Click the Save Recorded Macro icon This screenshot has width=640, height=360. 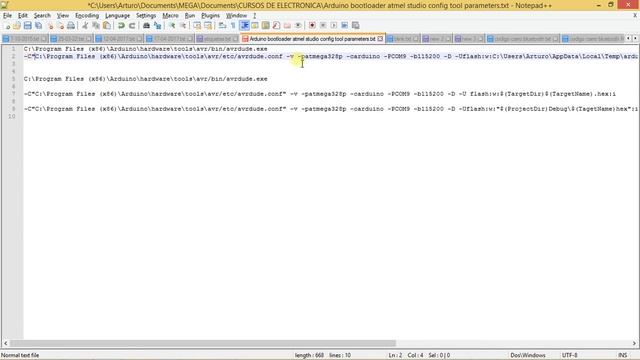click(x=356, y=26)
